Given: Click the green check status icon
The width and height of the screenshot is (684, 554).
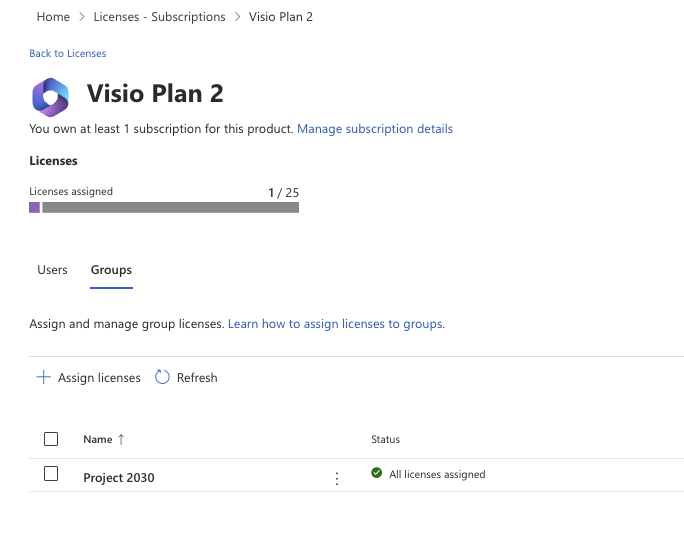Looking at the screenshot, I should pos(376,473).
